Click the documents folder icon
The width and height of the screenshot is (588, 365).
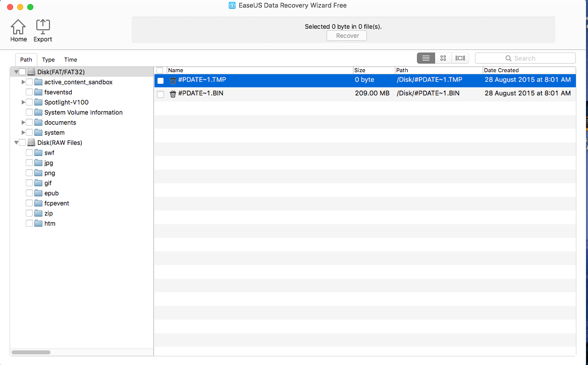(38, 122)
